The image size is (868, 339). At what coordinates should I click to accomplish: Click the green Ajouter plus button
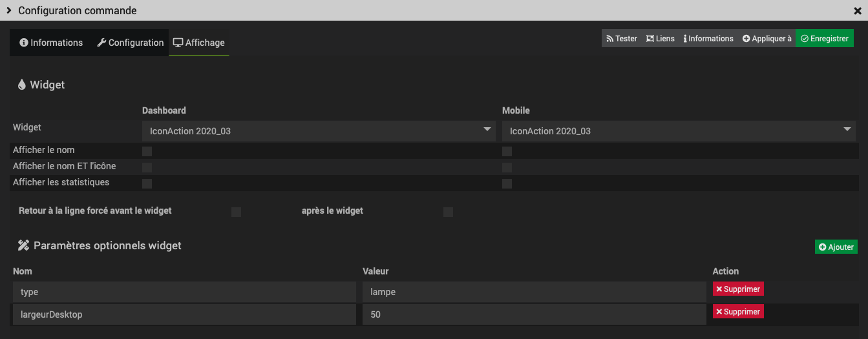pos(836,247)
